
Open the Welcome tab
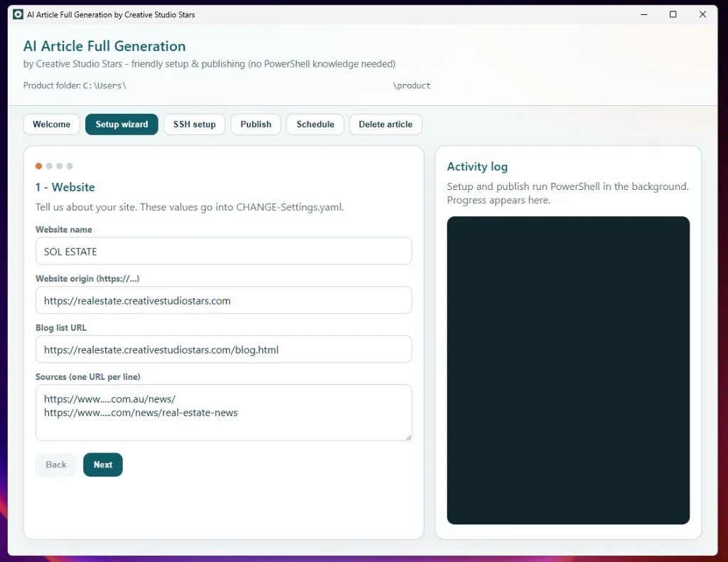coord(51,124)
